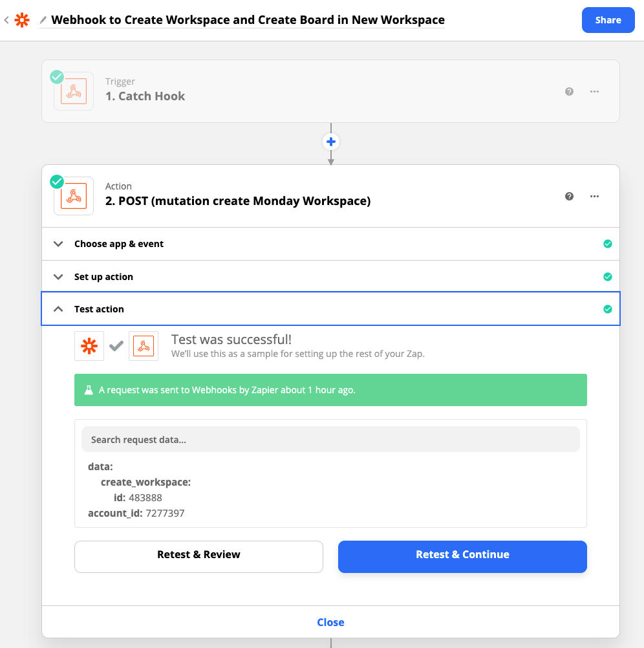The width and height of the screenshot is (644, 648).
Task: Click the POST mutation action title
Action: [x=238, y=201]
